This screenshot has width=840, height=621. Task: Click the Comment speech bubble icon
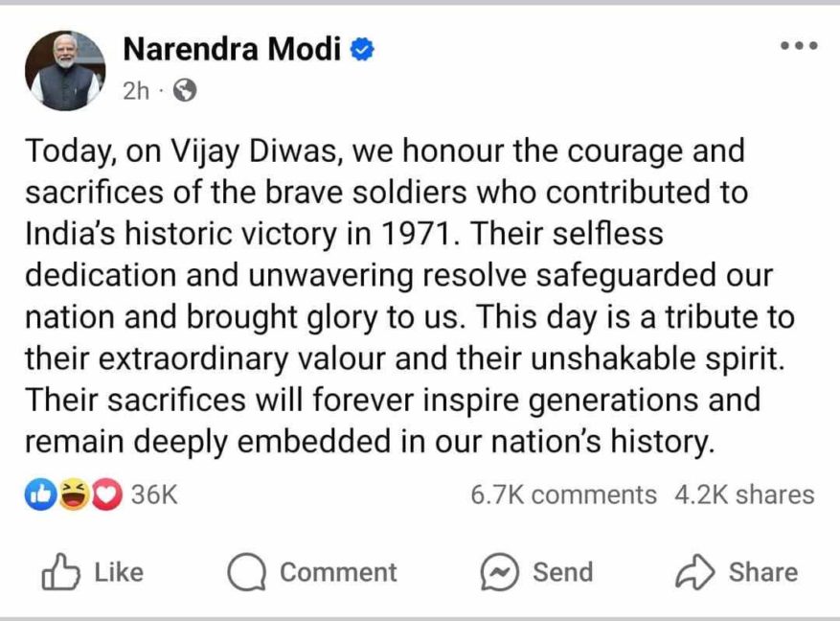pos(246,572)
